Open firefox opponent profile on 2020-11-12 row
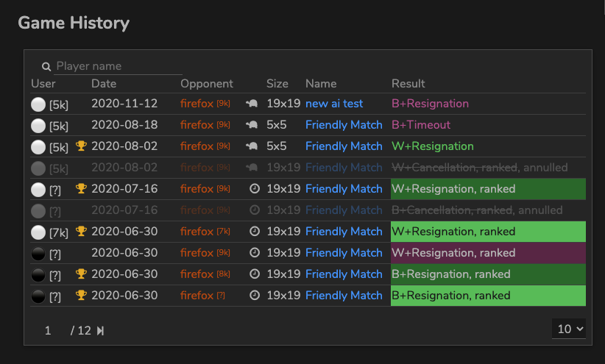605x364 pixels. click(x=197, y=104)
